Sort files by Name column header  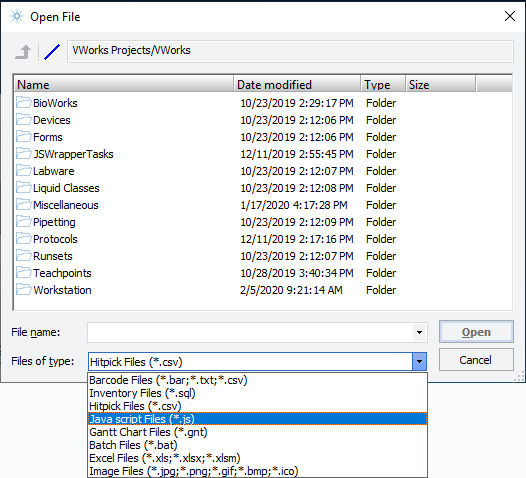point(124,84)
